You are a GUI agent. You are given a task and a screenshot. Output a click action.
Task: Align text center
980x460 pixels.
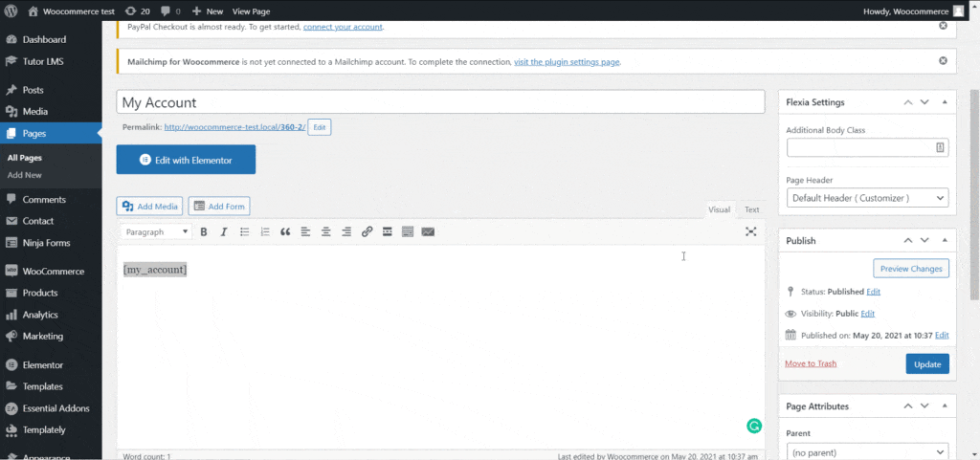click(325, 231)
